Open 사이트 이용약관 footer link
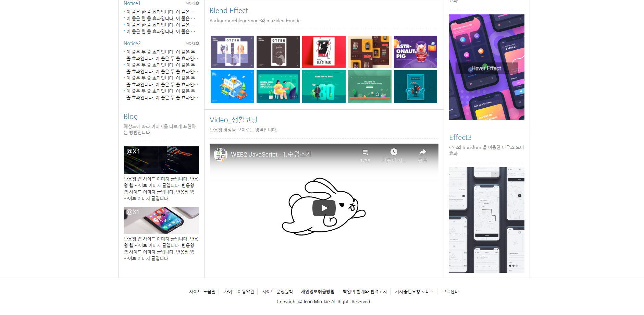This screenshot has width=644, height=315. [x=239, y=292]
